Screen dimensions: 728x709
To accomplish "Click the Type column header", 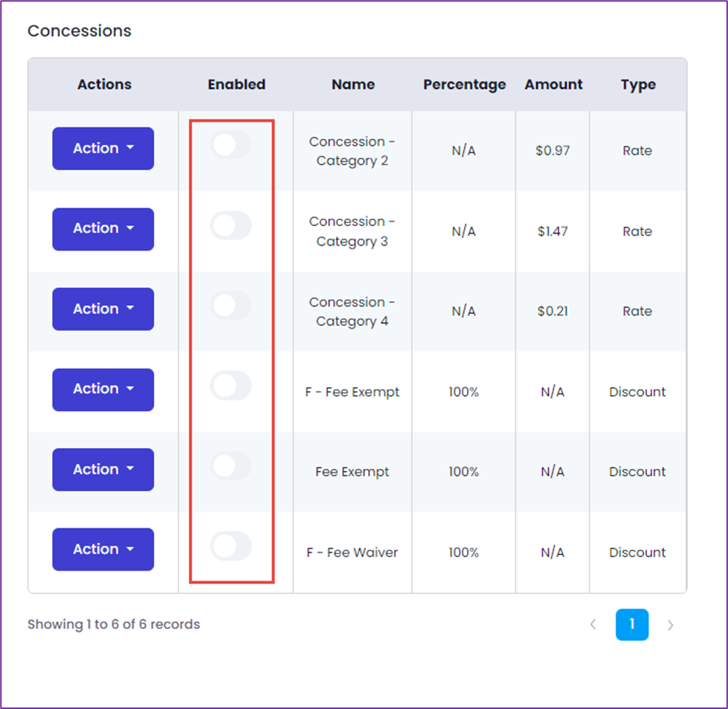I will 638,85.
